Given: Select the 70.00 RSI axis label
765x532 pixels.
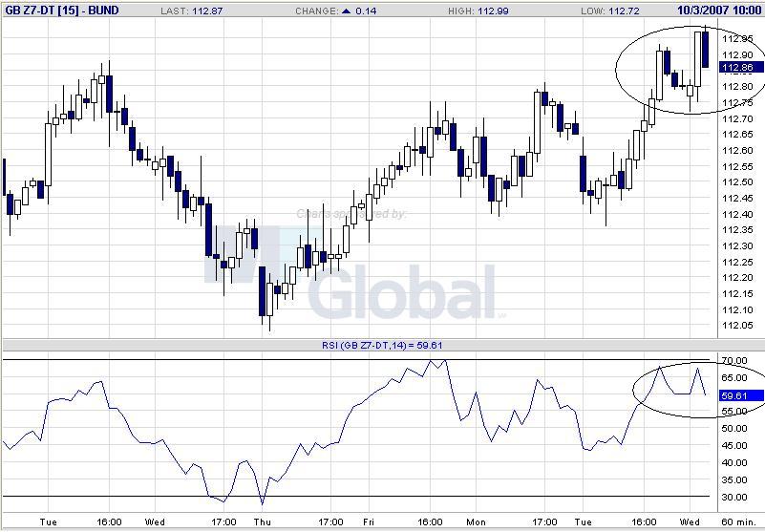Looking at the screenshot, I should click(734, 361).
